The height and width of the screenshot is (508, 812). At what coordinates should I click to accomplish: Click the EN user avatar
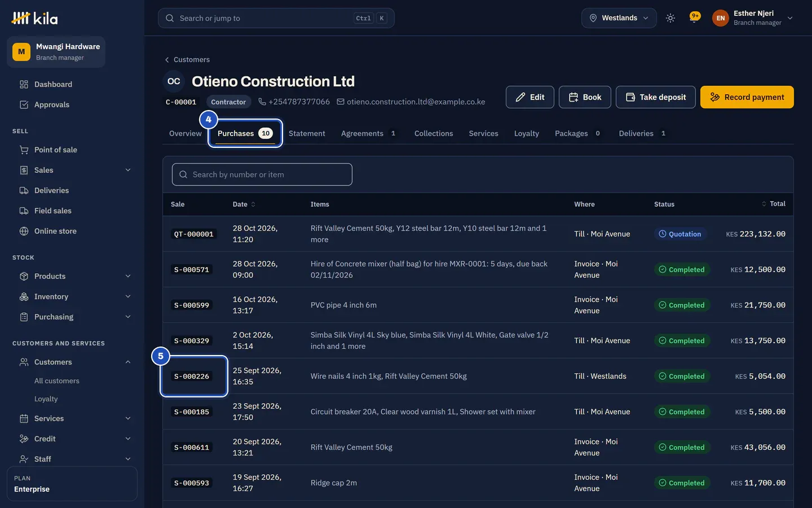pyautogui.click(x=721, y=18)
